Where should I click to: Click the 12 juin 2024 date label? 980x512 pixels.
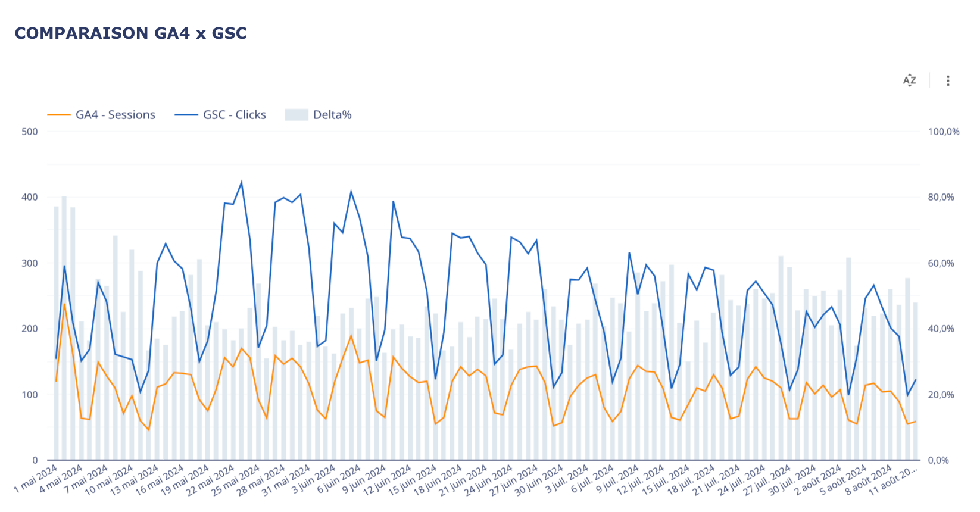tap(388, 480)
